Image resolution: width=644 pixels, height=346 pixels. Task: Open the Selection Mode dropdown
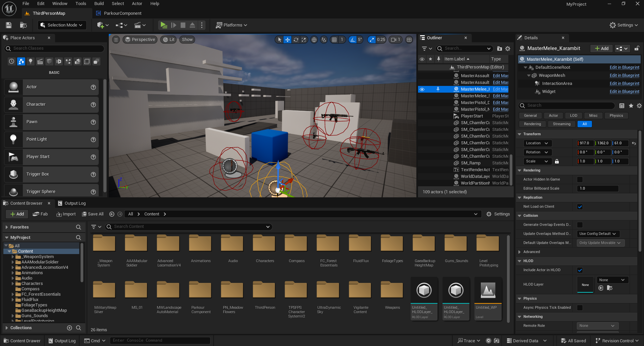point(62,25)
